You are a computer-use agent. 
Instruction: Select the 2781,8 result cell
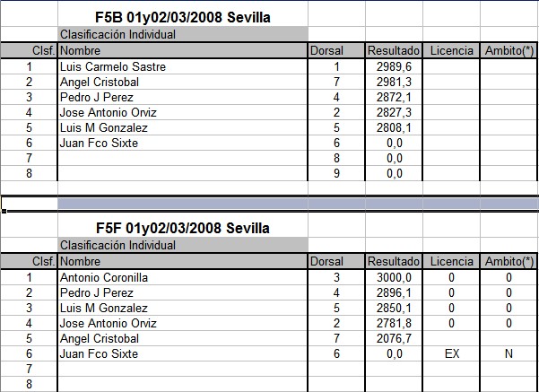tap(394, 323)
